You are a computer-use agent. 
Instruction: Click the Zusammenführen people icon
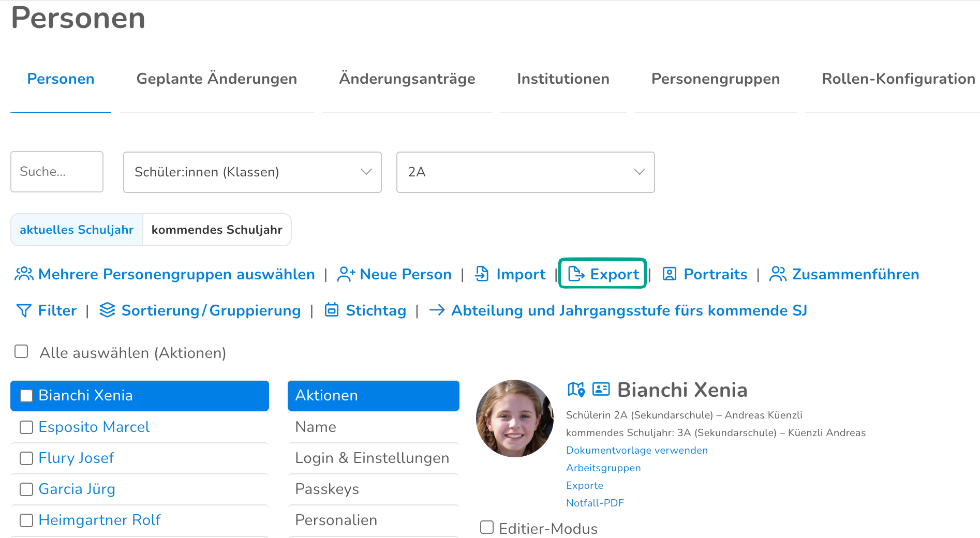778,274
